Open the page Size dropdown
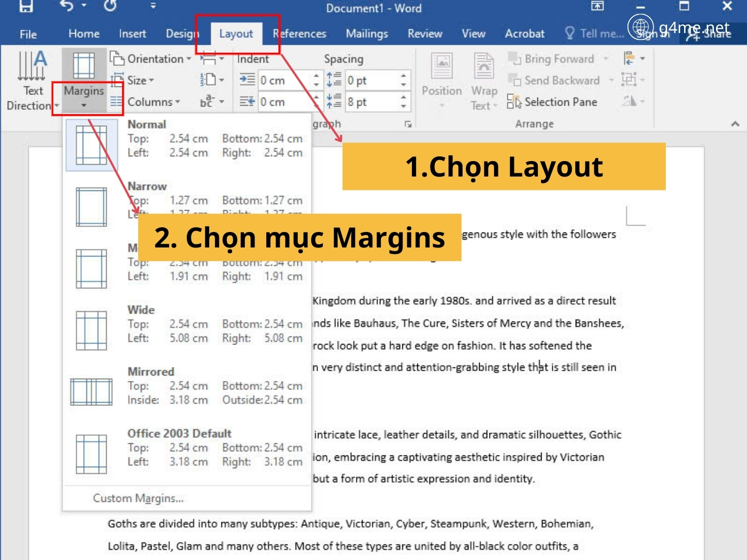747x560 pixels. click(133, 81)
